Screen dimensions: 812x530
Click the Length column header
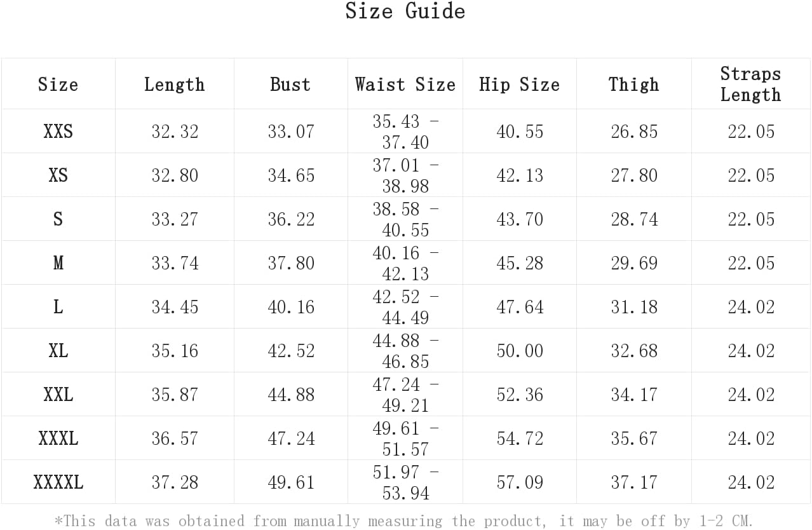click(x=174, y=85)
